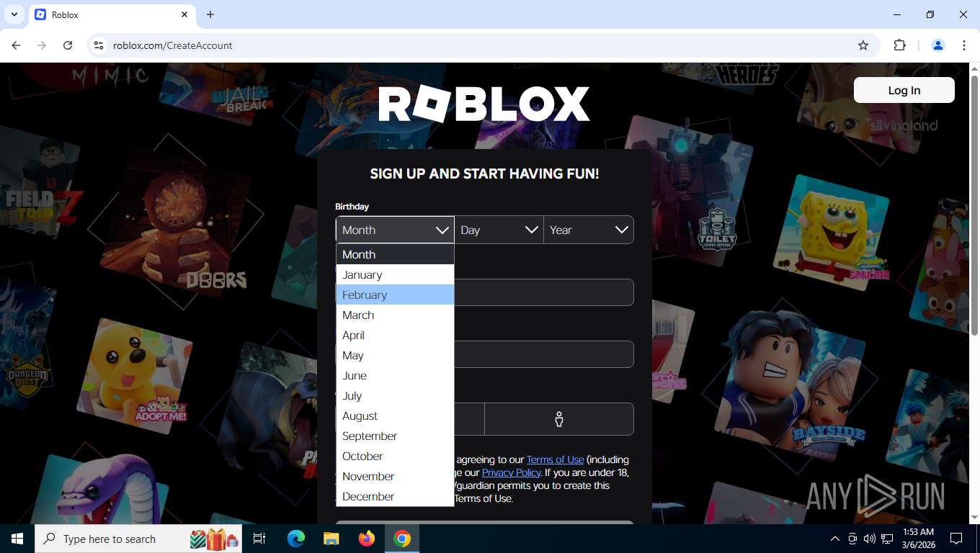This screenshot has width=980, height=553.
Task: Launch Microsoft Edge from the taskbar
Action: (x=296, y=539)
